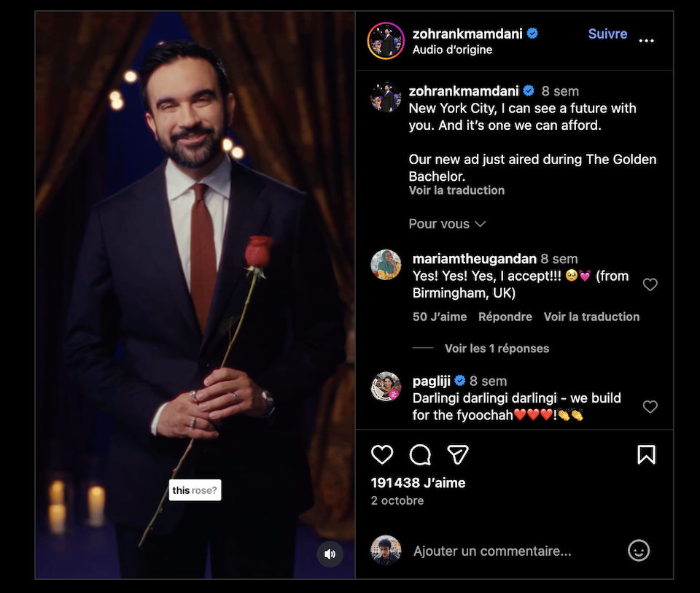Open the three-dot more options menu
The width and height of the screenshot is (700, 593).
pyautogui.click(x=646, y=41)
